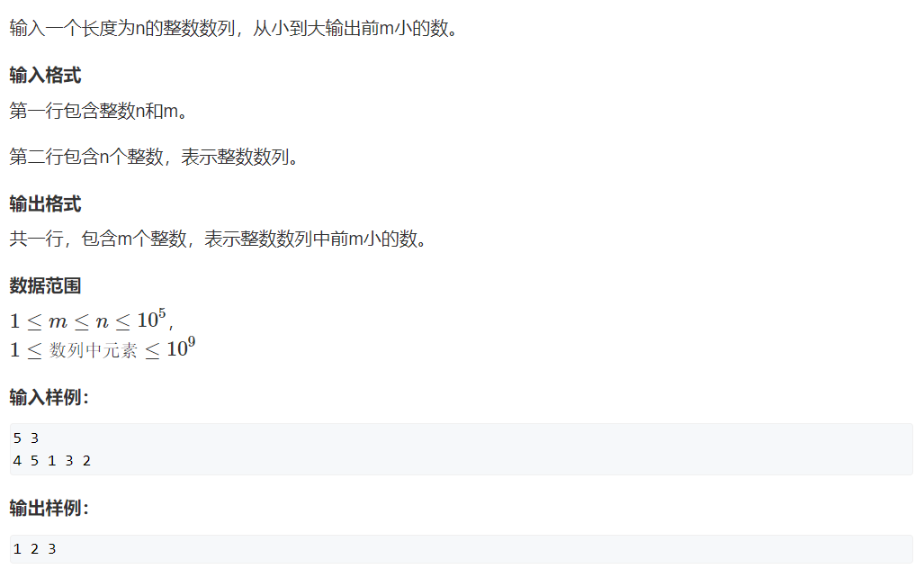Click the number 3 in output sample
This screenshot has width=924, height=587.
coord(52,549)
